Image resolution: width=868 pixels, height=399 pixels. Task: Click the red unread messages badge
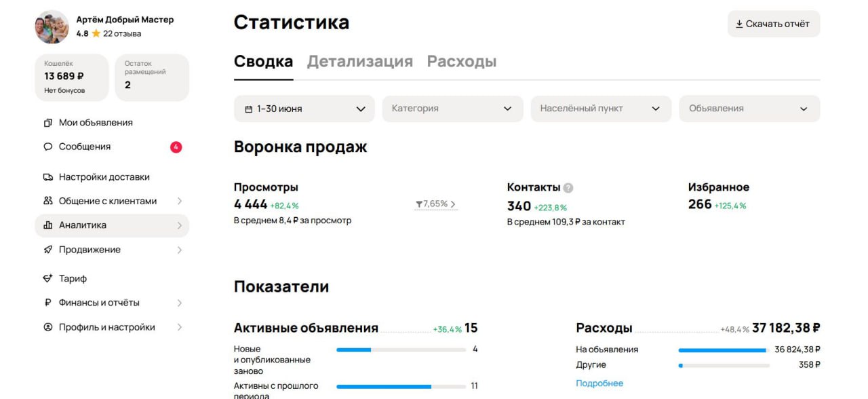[176, 147]
